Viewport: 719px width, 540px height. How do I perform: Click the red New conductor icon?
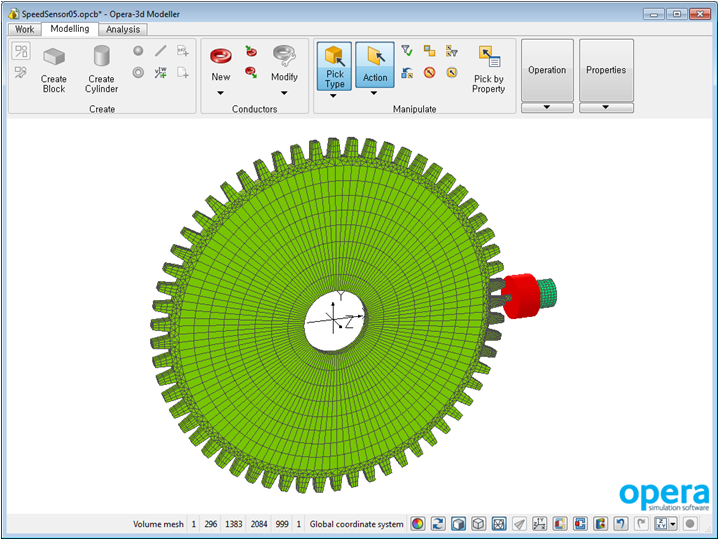point(221,59)
